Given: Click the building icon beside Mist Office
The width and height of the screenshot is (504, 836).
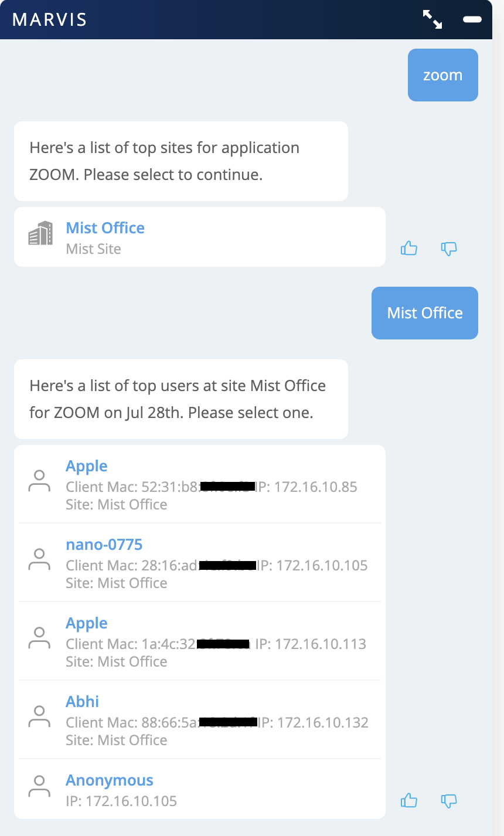Looking at the screenshot, I should coord(40,233).
